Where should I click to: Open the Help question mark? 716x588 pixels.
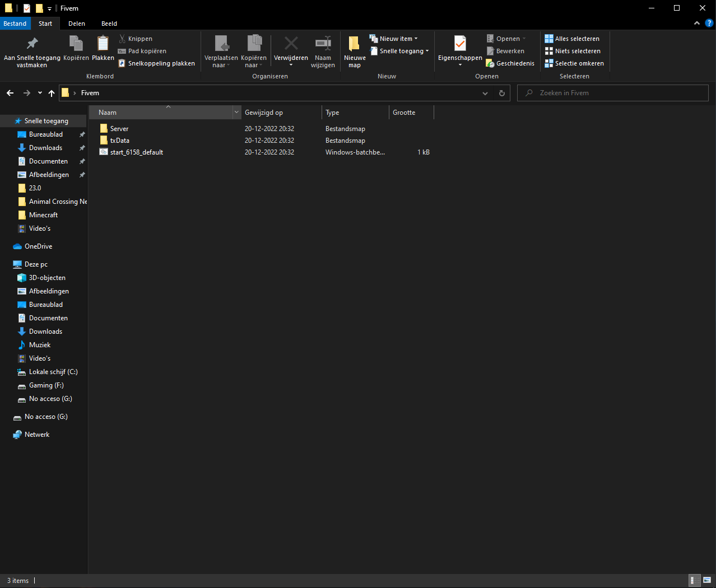709,24
